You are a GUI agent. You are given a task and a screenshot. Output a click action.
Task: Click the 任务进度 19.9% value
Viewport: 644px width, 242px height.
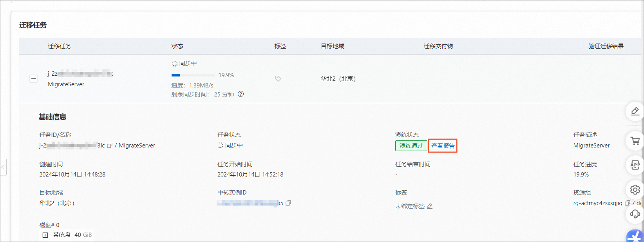point(581,175)
